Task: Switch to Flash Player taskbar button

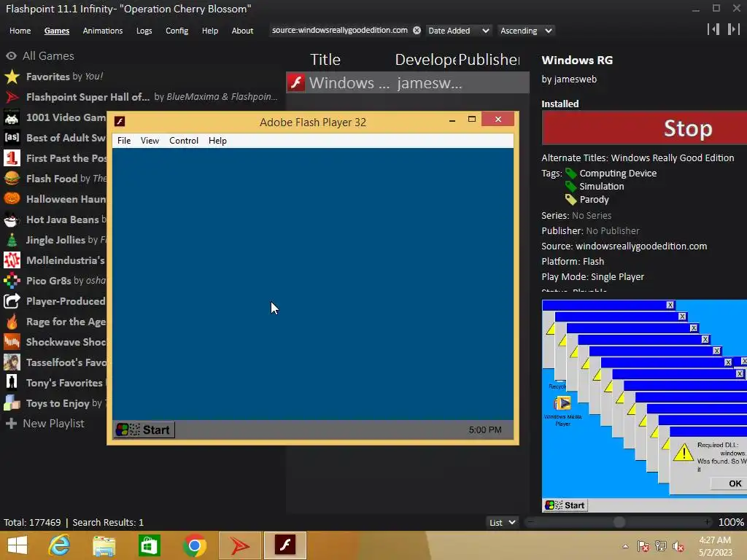Action: coord(285,545)
